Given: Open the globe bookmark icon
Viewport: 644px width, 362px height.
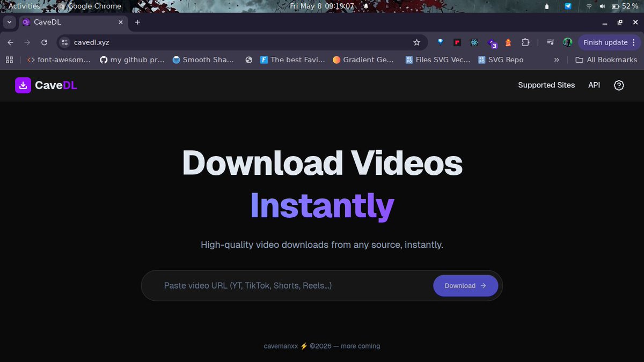Looking at the screenshot, I should pos(248,60).
